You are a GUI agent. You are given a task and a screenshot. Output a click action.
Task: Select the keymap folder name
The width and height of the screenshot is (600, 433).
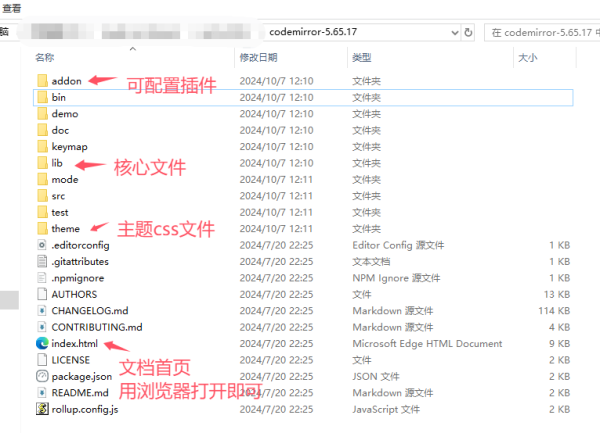(x=70, y=147)
